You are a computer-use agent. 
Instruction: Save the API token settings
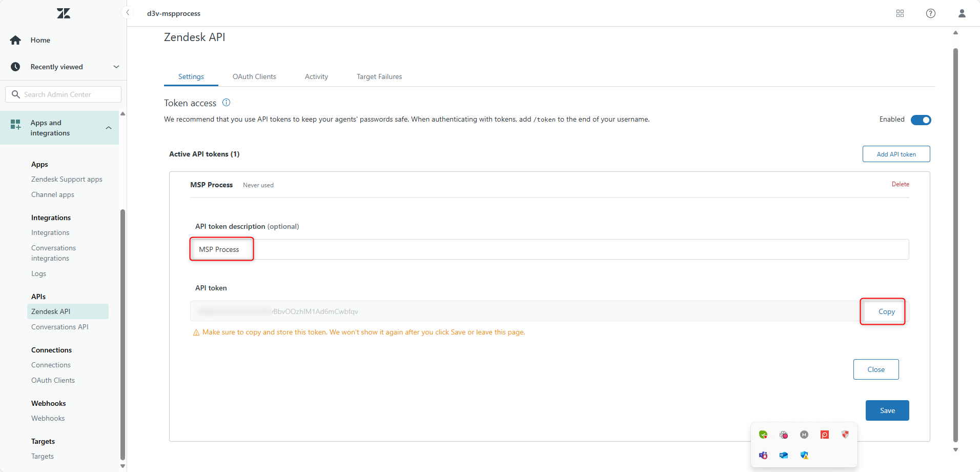point(887,410)
